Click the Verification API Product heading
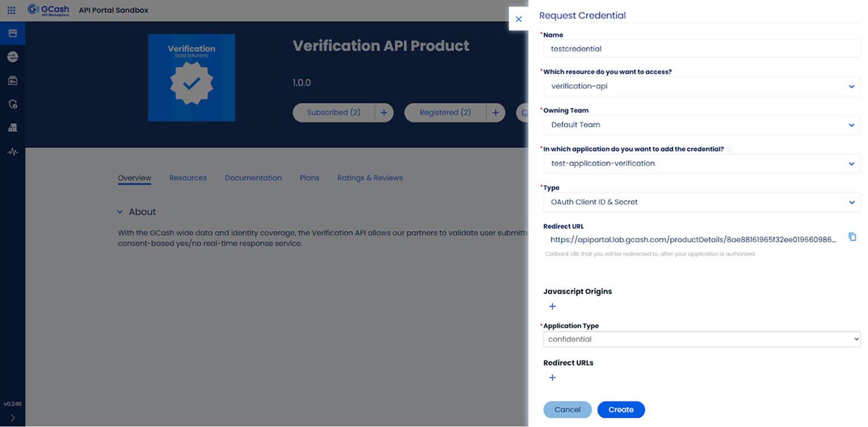Viewport: 868px width, 427px height. click(x=381, y=46)
